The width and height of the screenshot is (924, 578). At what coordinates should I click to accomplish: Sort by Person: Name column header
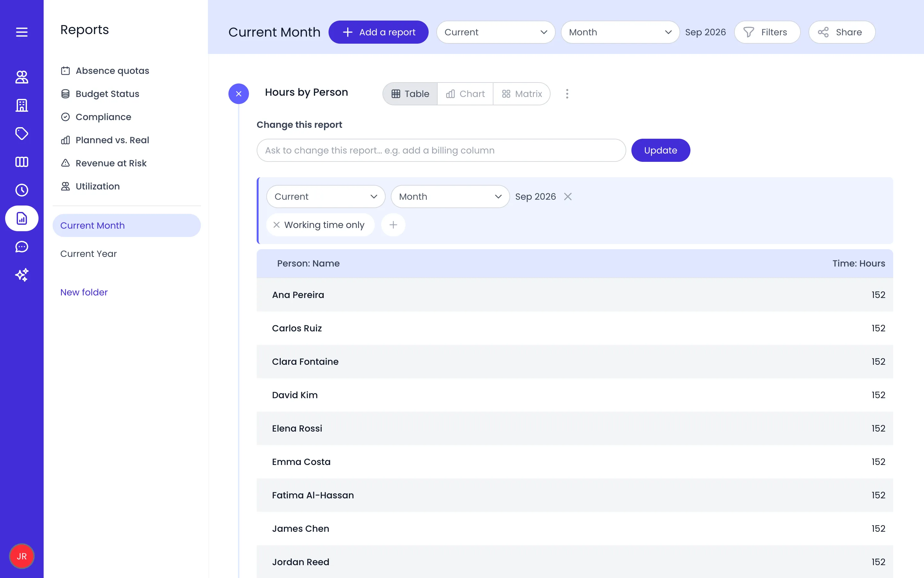(308, 263)
